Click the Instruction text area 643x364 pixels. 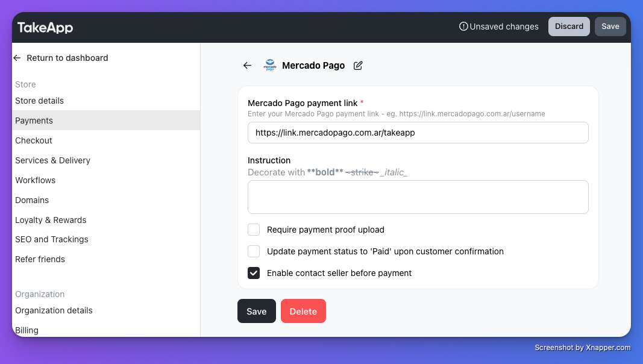(418, 197)
